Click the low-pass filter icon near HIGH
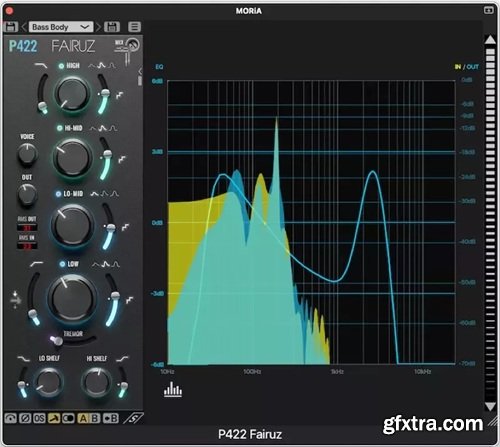This screenshot has height=447, width=500. pyautogui.click(x=41, y=66)
